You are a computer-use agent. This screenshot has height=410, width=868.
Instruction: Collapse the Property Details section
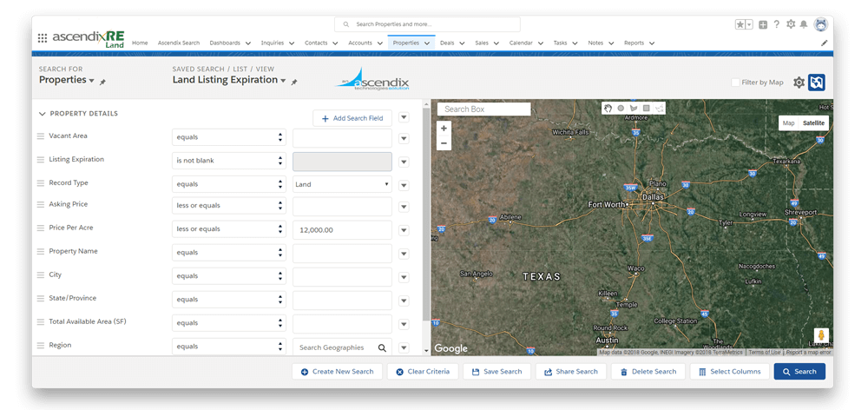tap(42, 114)
